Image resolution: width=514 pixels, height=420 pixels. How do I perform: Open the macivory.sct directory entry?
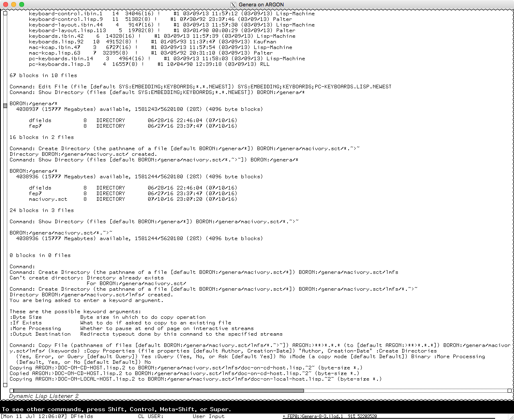(x=48, y=199)
